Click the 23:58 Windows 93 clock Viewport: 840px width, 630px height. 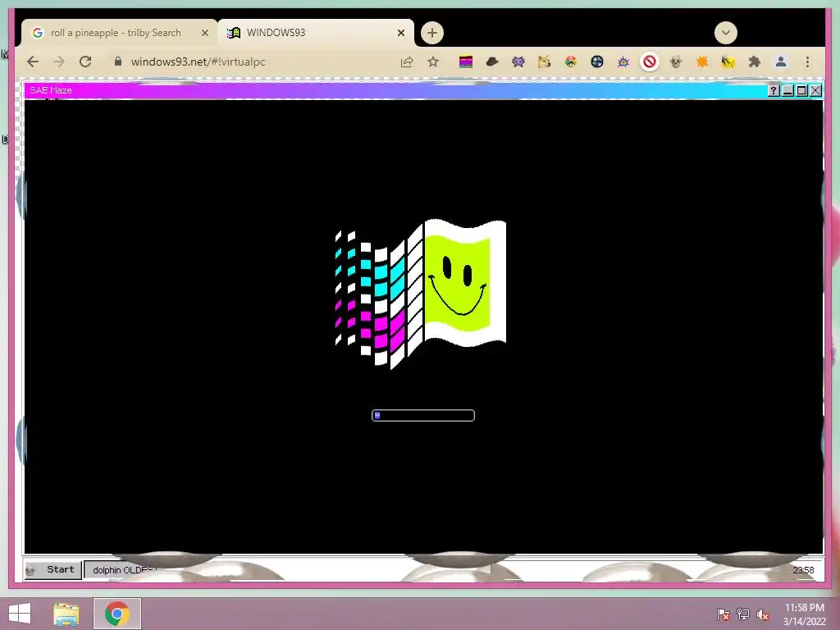(803, 570)
